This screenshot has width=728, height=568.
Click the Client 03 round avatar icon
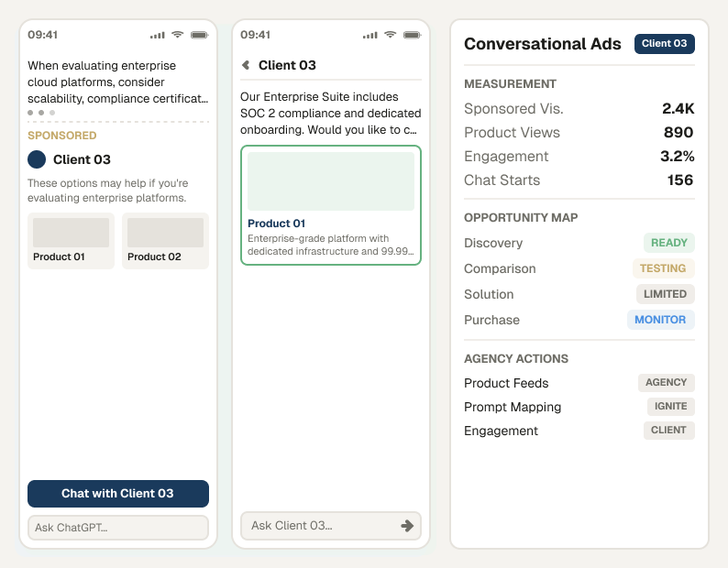37,159
